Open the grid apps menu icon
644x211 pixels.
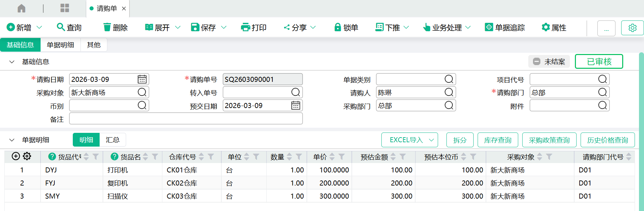[64, 8]
